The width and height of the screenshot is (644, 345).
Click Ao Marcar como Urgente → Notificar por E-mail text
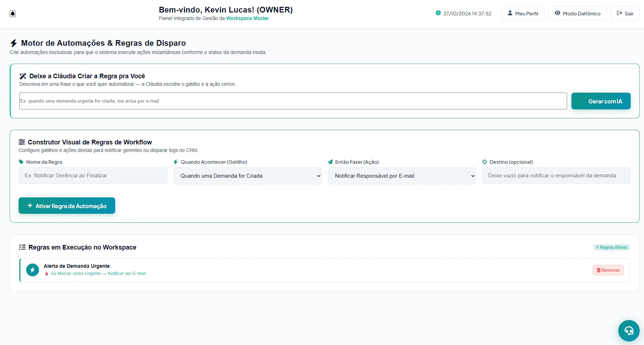[98, 273]
